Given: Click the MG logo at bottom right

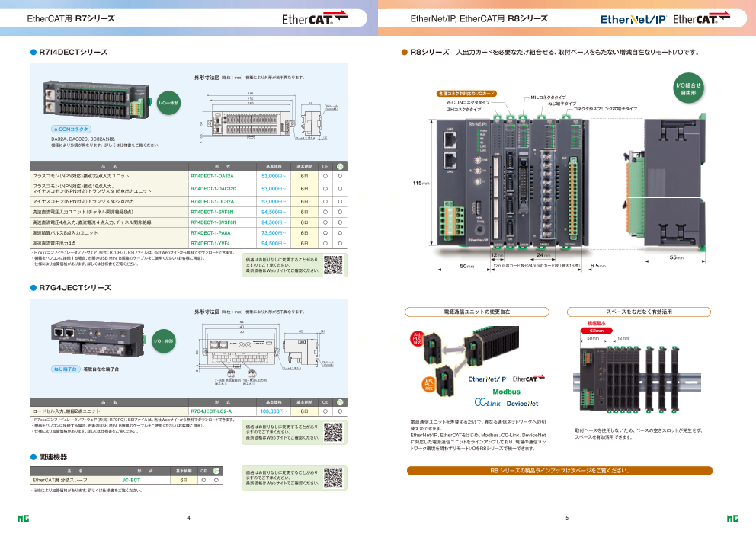Looking at the screenshot, I should [732, 518].
